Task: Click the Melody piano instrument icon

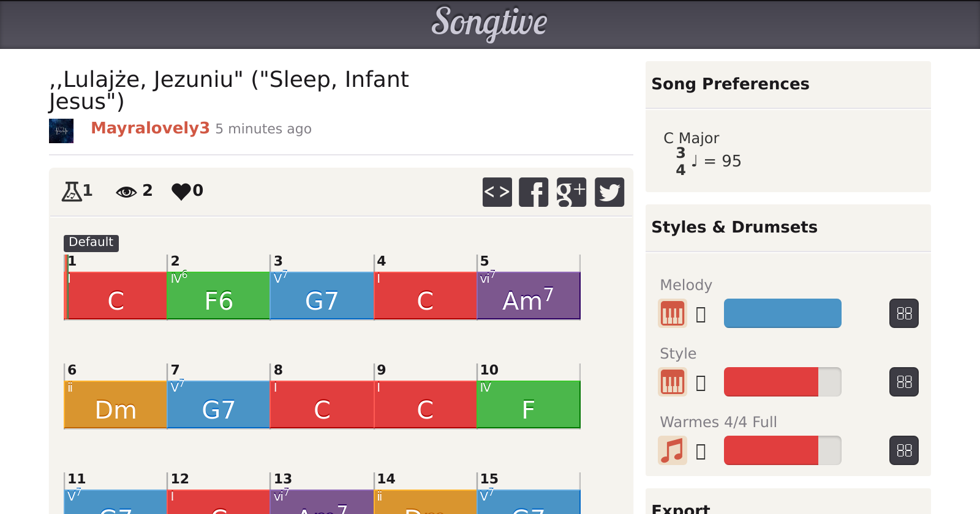Action: (x=672, y=313)
